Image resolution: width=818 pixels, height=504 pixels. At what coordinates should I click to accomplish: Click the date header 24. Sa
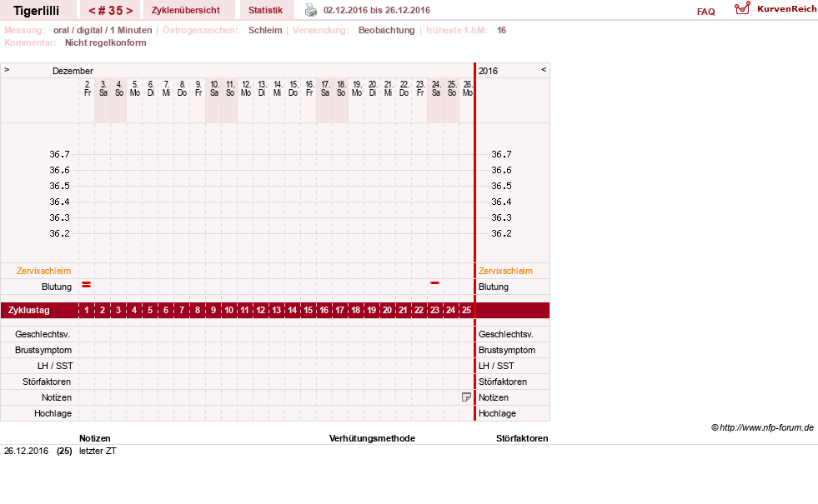click(x=435, y=88)
